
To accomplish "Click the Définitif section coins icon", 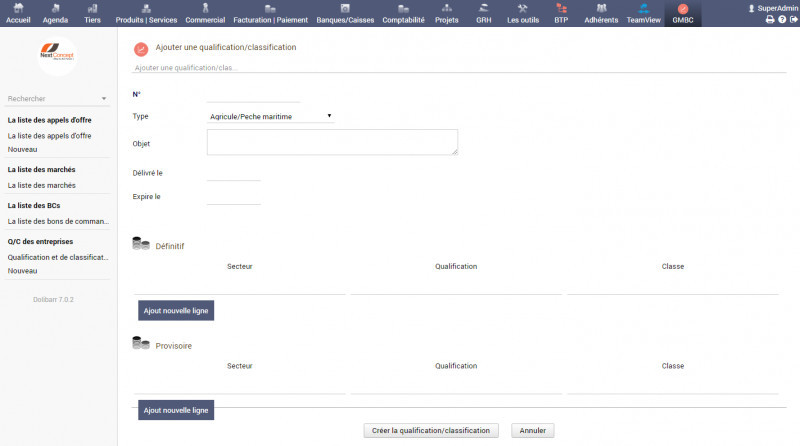I will [141, 243].
